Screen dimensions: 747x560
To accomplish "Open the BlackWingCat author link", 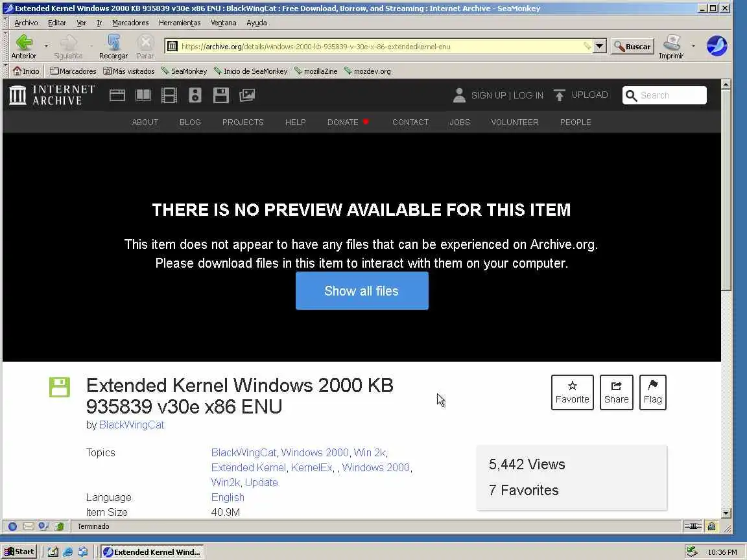I will 132,425.
